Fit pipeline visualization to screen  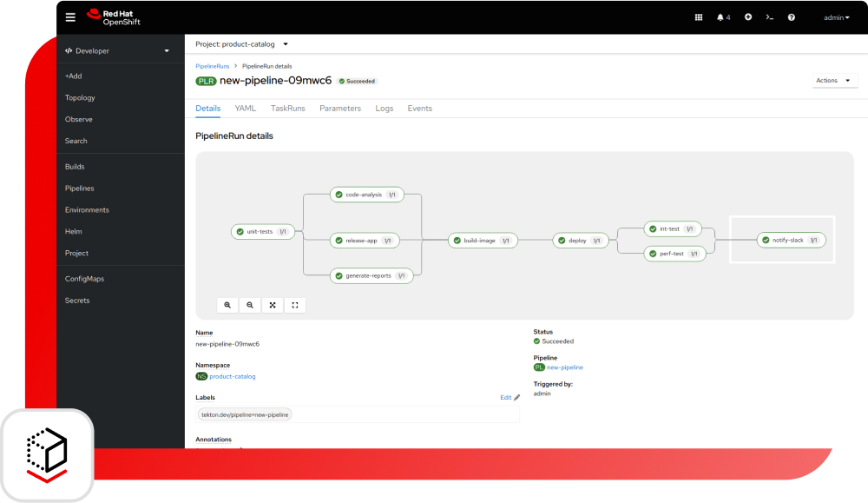point(273,305)
